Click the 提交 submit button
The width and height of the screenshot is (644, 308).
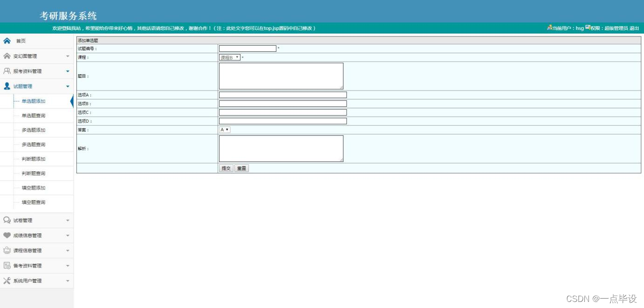pos(226,168)
